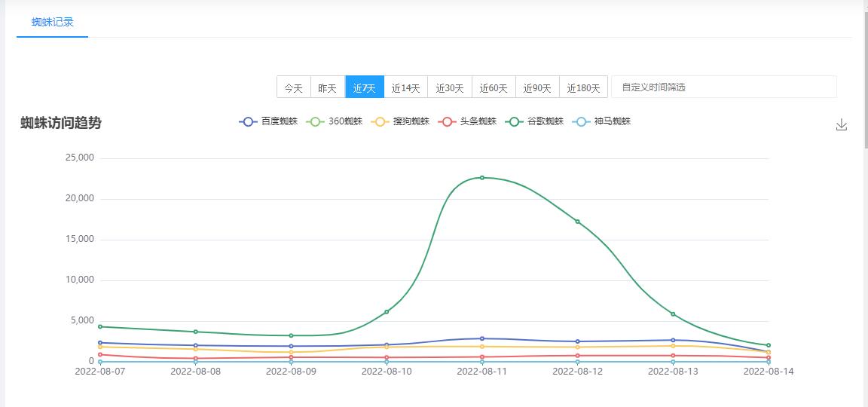
Task: Click the 自定义时间筛选 date input
Action: [724, 87]
